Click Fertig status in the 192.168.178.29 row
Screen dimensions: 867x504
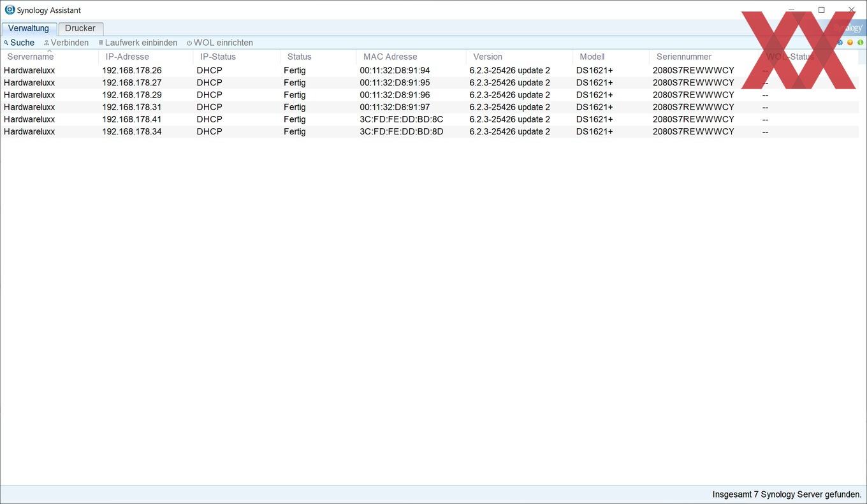pos(295,95)
